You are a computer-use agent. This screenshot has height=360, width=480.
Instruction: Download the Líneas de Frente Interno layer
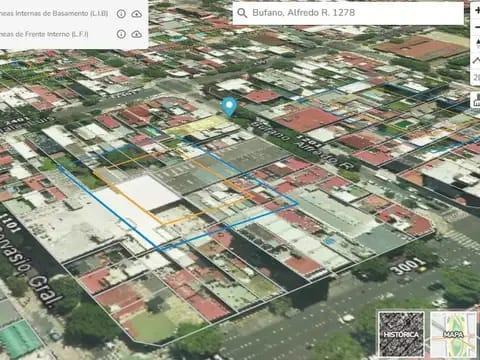coord(136,34)
